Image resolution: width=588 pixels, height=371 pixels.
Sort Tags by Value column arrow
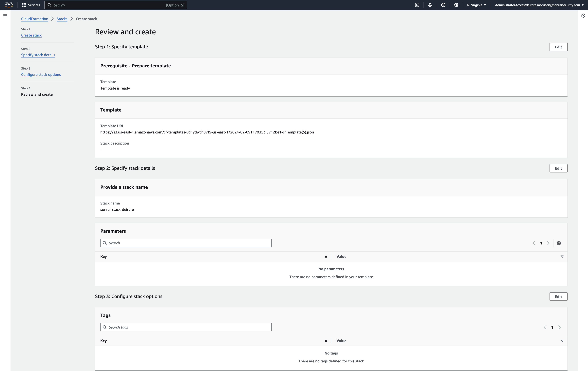pos(562,341)
